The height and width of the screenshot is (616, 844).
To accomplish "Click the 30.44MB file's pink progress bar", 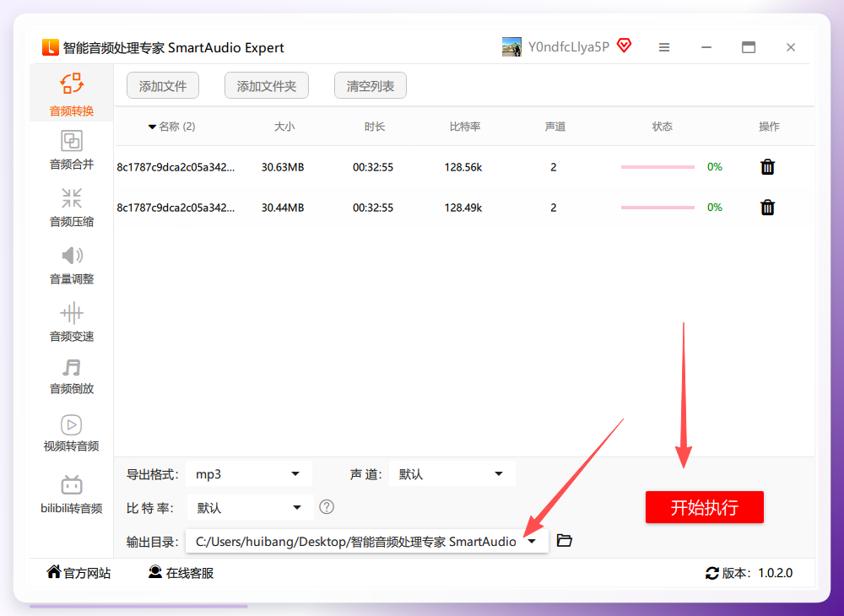I will (657, 207).
